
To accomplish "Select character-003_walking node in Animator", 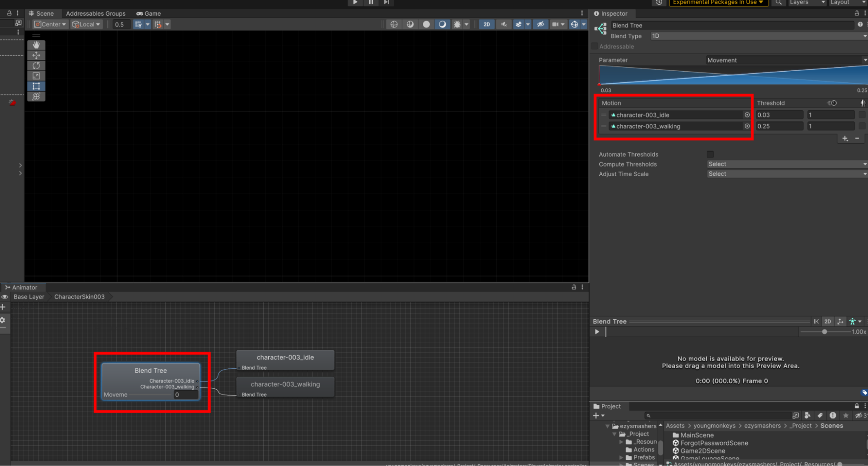I will pos(285,387).
